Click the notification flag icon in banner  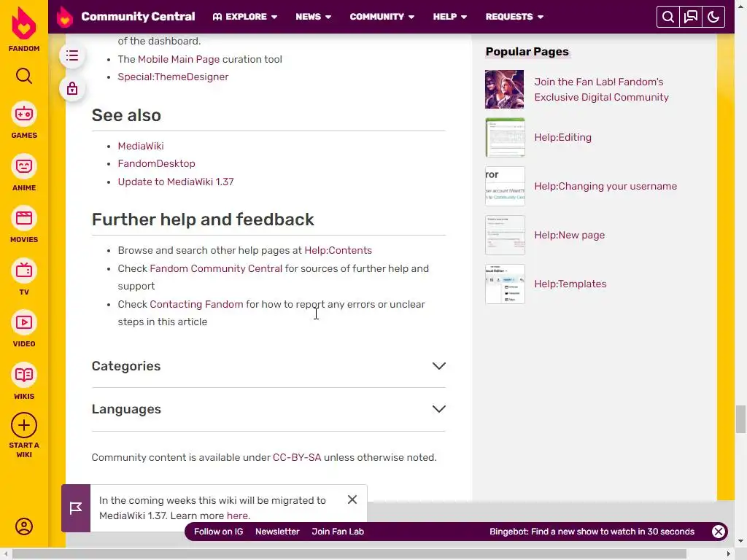coord(76,508)
